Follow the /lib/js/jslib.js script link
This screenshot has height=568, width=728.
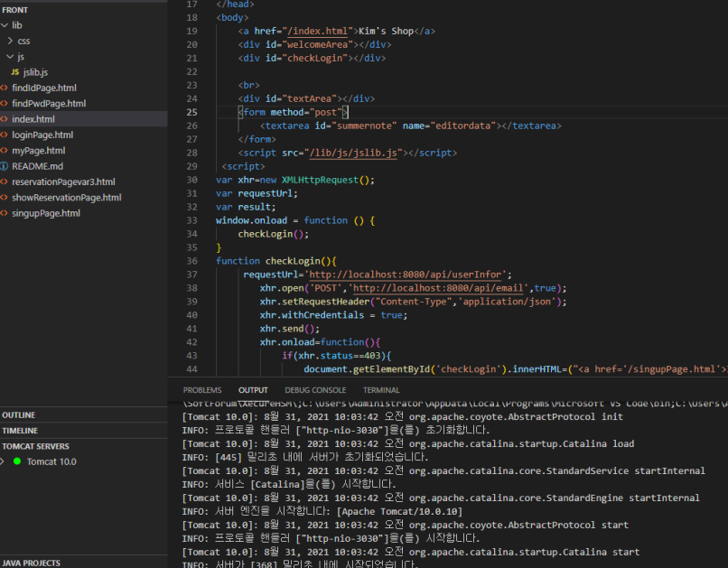353,154
